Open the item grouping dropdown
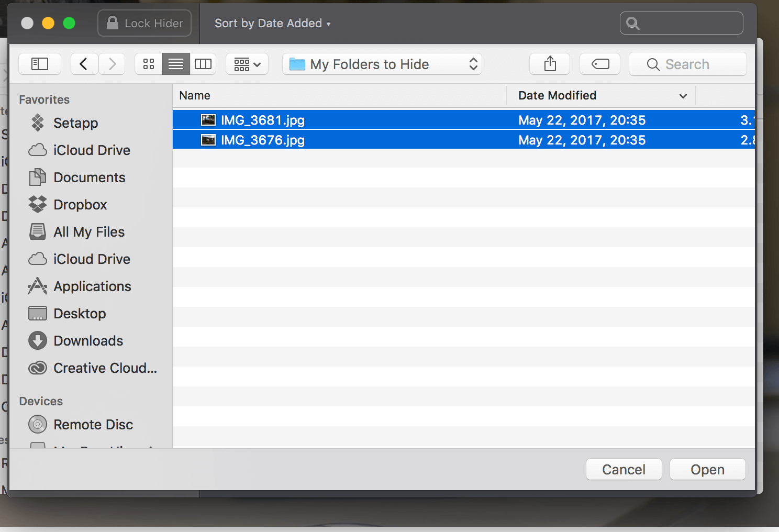 247,64
